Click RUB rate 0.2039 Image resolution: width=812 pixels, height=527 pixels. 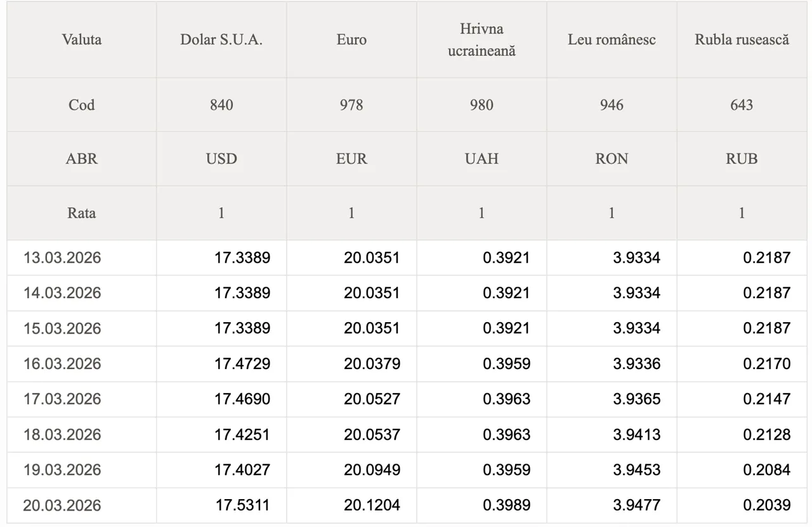(767, 505)
